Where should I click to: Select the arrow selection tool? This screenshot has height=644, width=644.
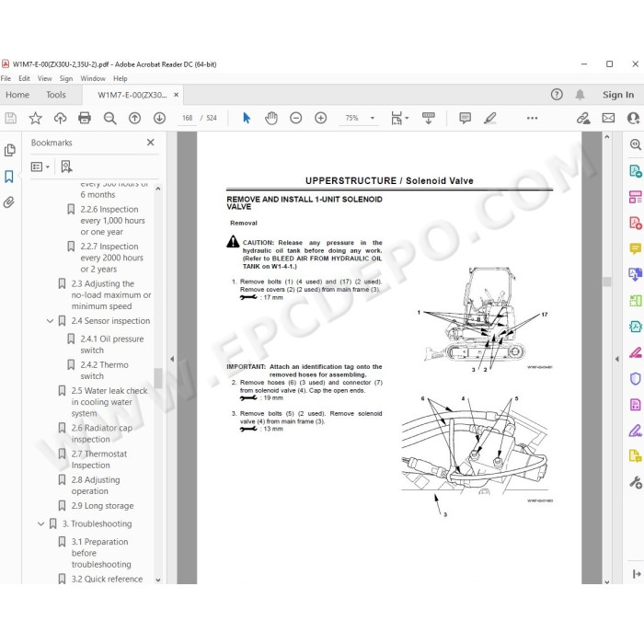point(247,119)
